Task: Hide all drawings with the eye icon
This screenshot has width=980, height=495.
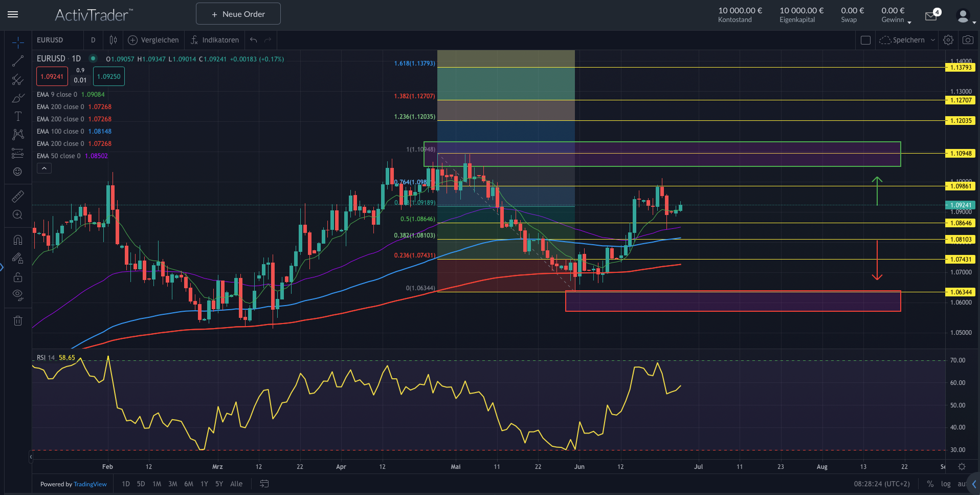Action: (x=17, y=294)
